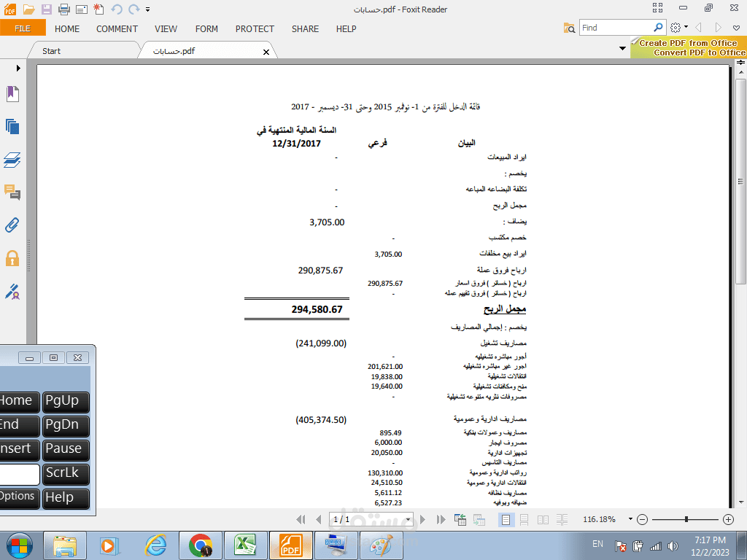Screen dimensions: 747x560
Task: Open the zoom percentage 116.18% dropdown
Action: pos(630,519)
